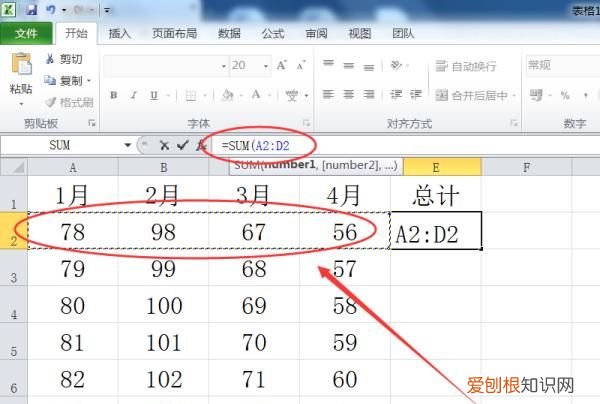Open the Name Box dropdown arrow next to SUM
The width and height of the screenshot is (600, 404).
[x=128, y=145]
